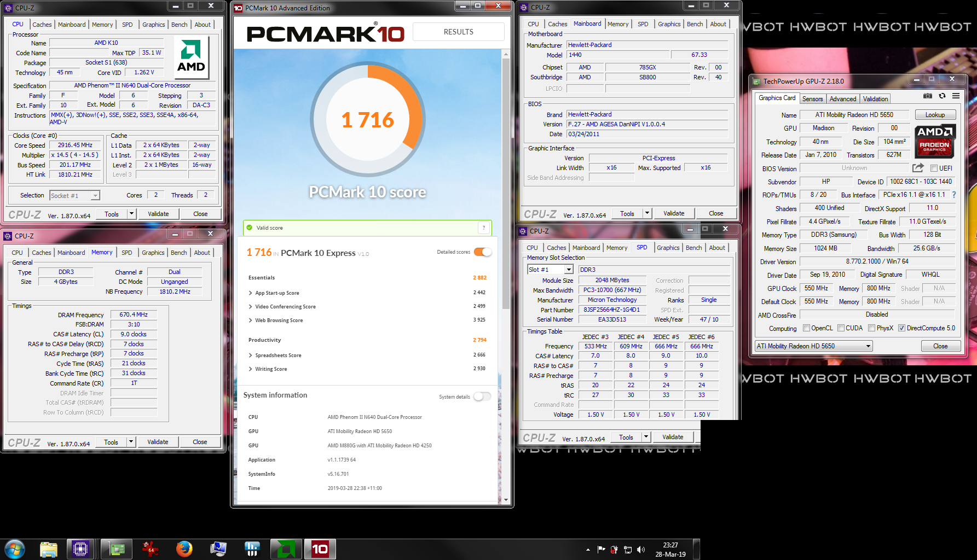Switch to CPU-Z via its taskbar icon
Screen dimensions: 977x560
tap(80, 549)
